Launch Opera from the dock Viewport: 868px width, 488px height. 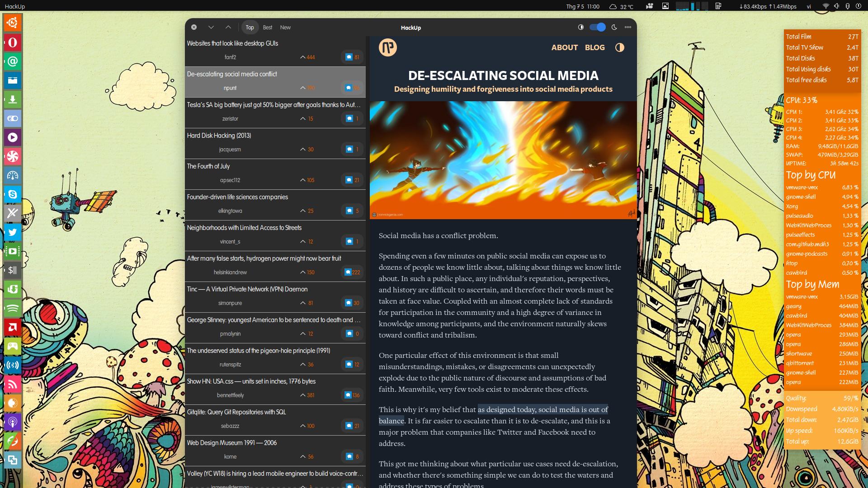[x=13, y=42]
